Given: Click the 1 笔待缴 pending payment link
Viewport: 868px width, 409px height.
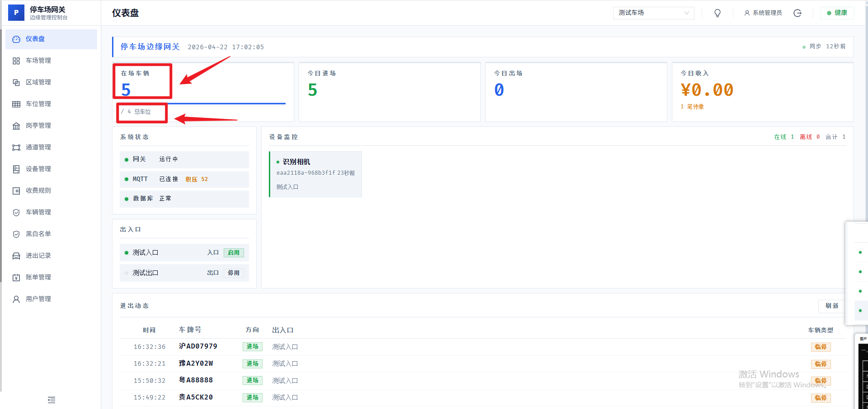Looking at the screenshot, I should click(x=692, y=107).
